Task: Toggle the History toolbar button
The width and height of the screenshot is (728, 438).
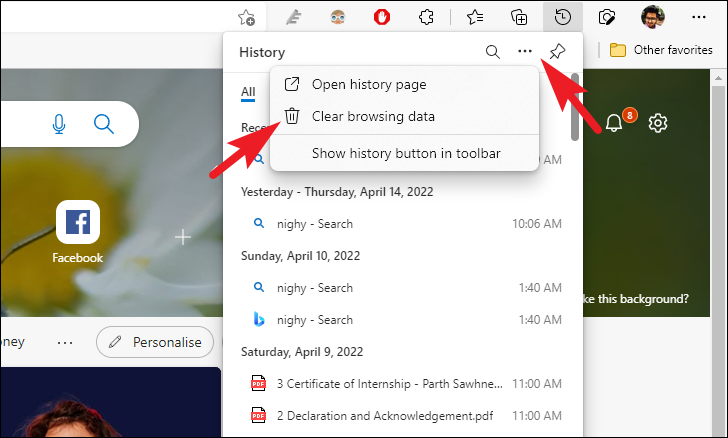Action: click(563, 18)
